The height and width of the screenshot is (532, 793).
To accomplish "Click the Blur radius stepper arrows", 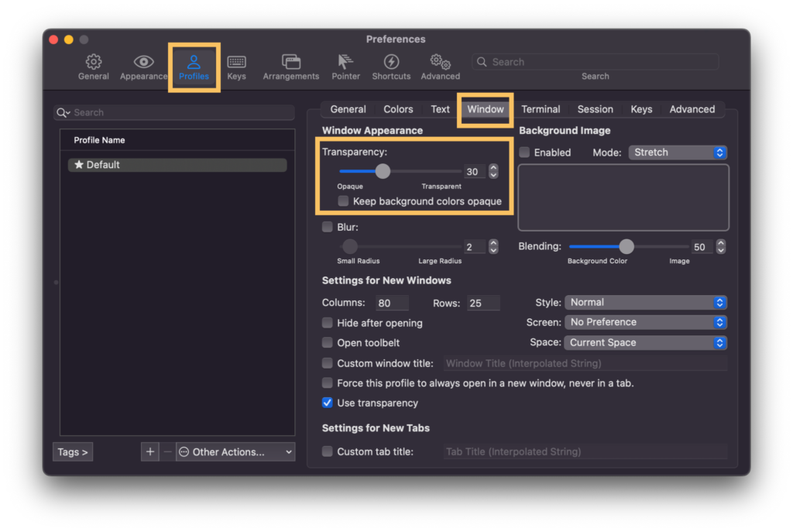I will pos(493,247).
